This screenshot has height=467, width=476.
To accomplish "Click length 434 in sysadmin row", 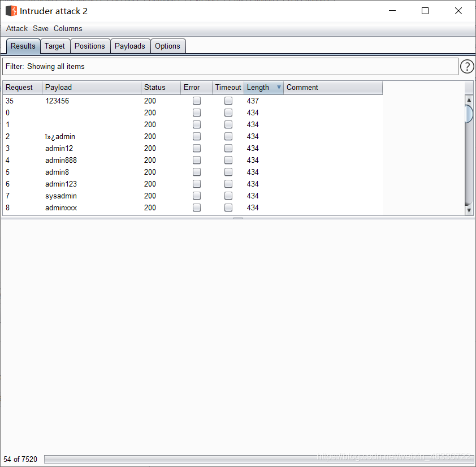I will (253, 196).
